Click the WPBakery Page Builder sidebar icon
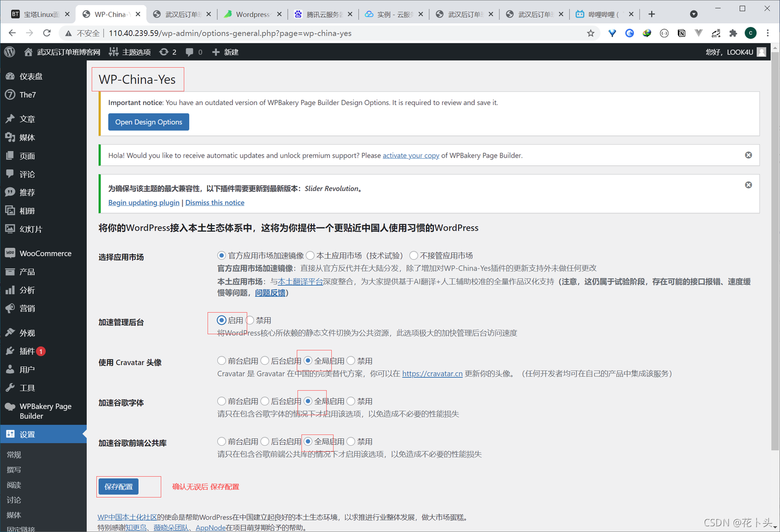This screenshot has height=532, width=780. [10, 406]
